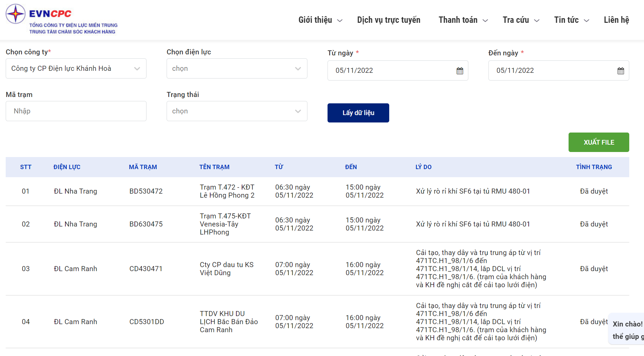Open Dịch vụ trực tuyến menu
The width and height of the screenshot is (644, 356).
click(389, 20)
